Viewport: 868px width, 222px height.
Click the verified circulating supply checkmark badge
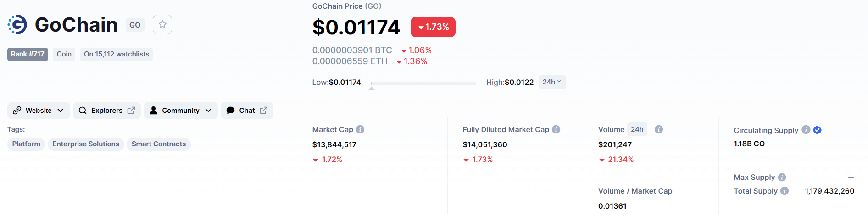pos(817,130)
